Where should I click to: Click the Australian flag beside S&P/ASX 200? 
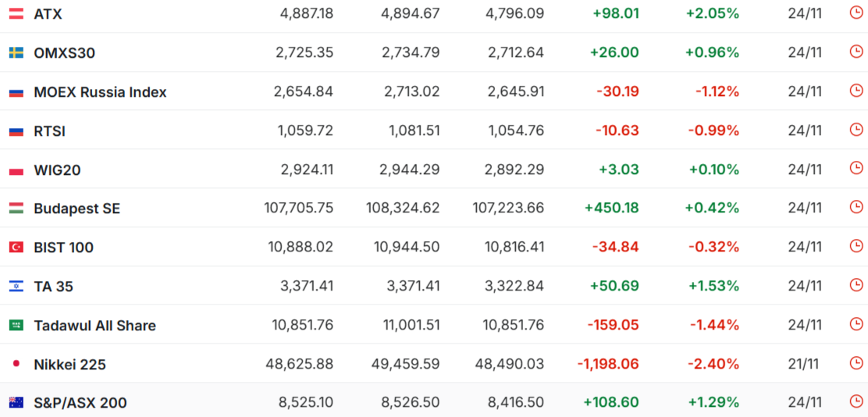pyautogui.click(x=16, y=402)
